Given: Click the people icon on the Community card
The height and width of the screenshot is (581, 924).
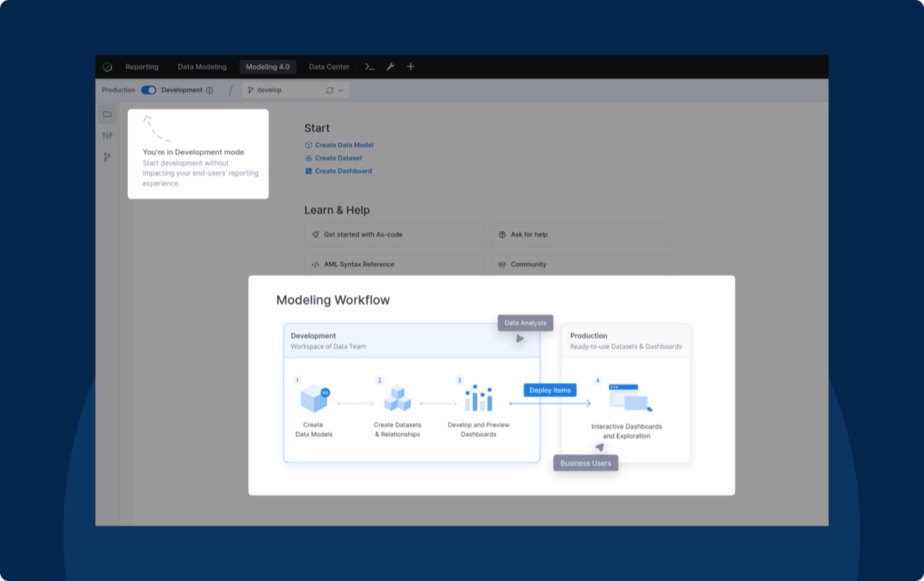Looking at the screenshot, I should (502, 264).
